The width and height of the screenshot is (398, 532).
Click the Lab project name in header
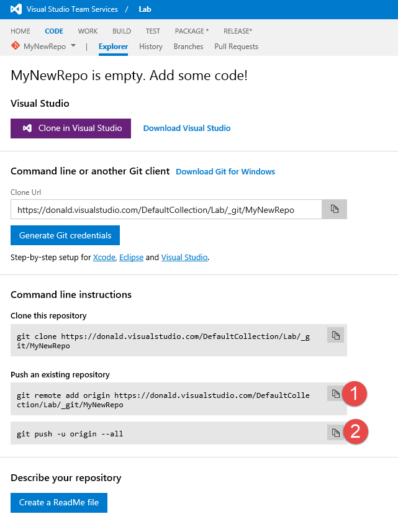point(145,9)
